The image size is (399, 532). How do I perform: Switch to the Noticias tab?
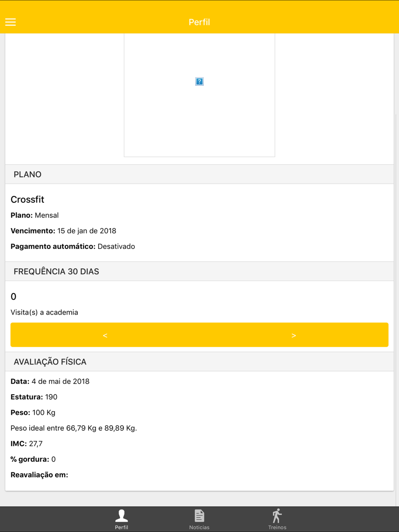click(199, 519)
